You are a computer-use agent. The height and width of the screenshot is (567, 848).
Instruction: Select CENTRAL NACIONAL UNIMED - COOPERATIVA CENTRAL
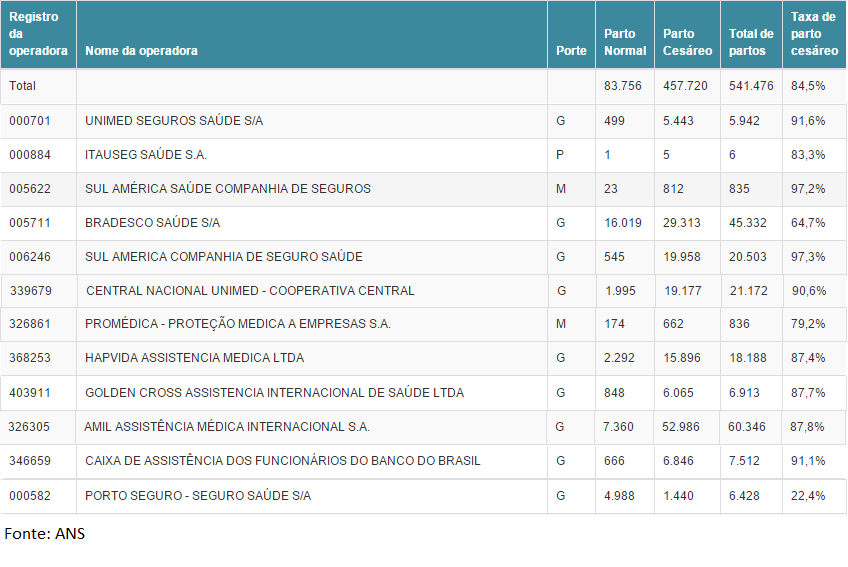click(x=250, y=291)
